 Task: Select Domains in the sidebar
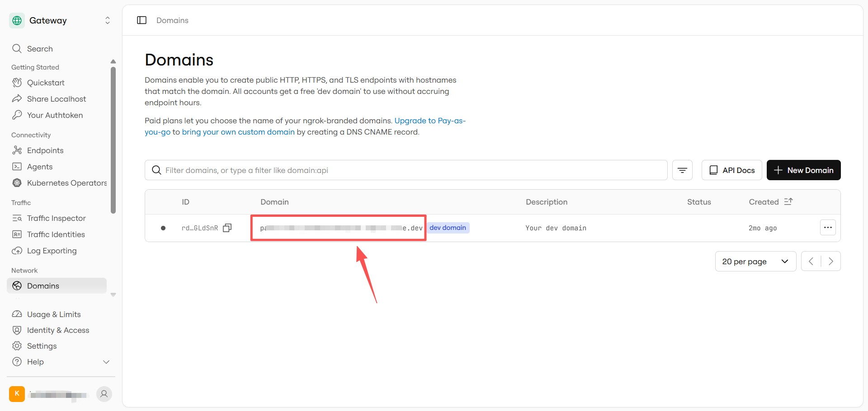coord(57,286)
